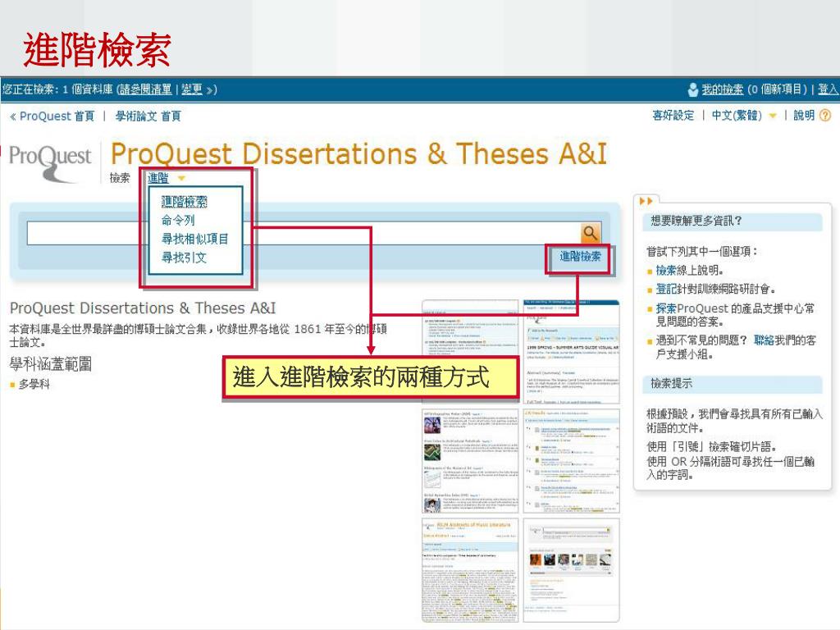
Task: Click 我的檢索 link in top bar
Action: pos(722,89)
